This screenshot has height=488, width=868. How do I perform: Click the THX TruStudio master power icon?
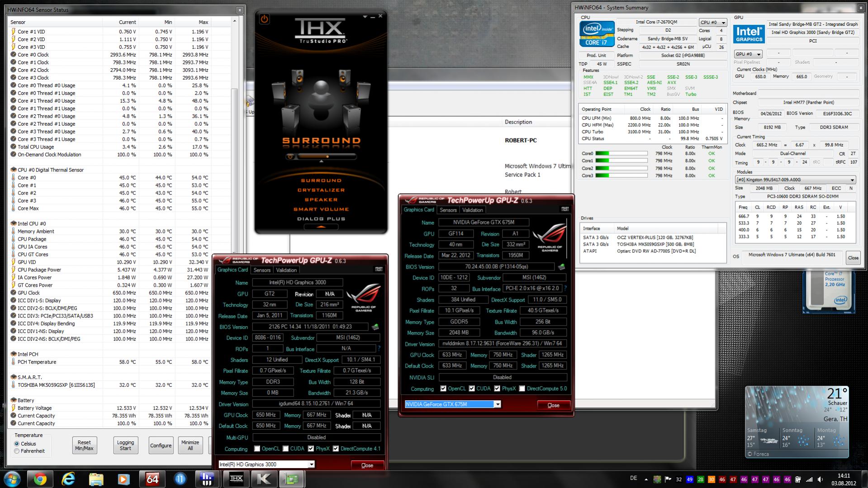click(264, 19)
